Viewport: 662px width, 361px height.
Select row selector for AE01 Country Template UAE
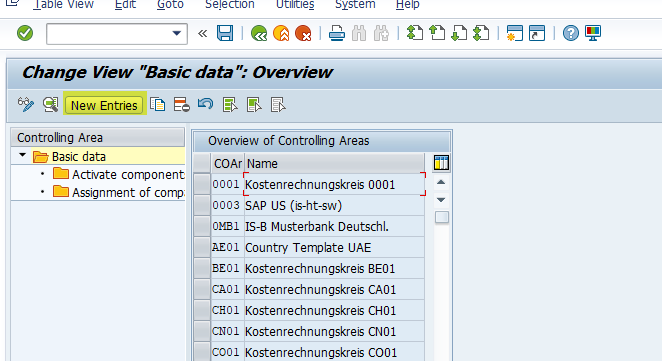(x=202, y=247)
